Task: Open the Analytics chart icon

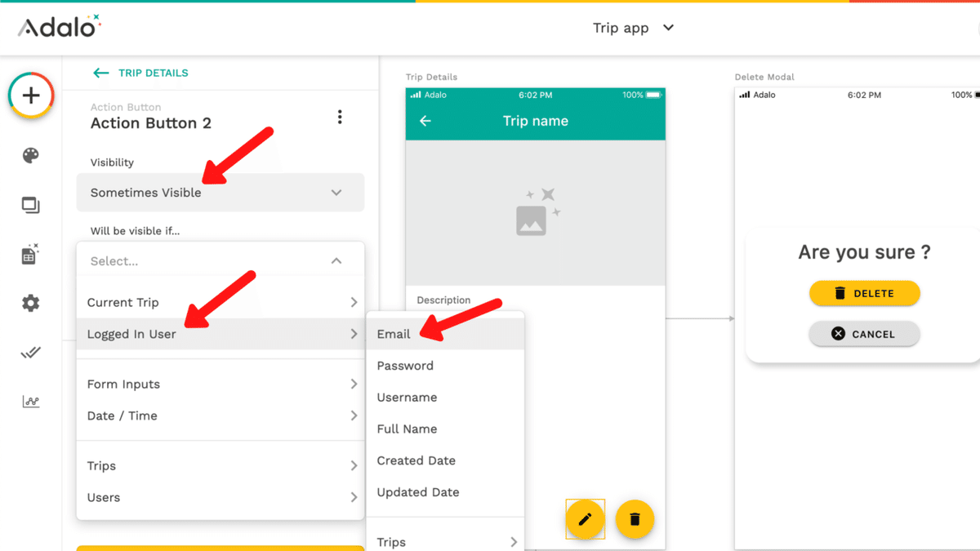Action: [x=31, y=402]
